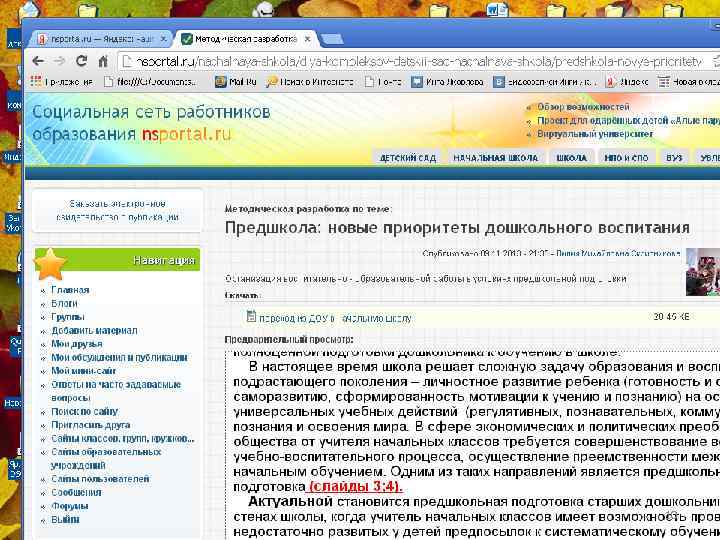Image resolution: width=720 pixels, height=540 pixels.
Task: Click the author's photo thumbnail
Action: coord(703,272)
